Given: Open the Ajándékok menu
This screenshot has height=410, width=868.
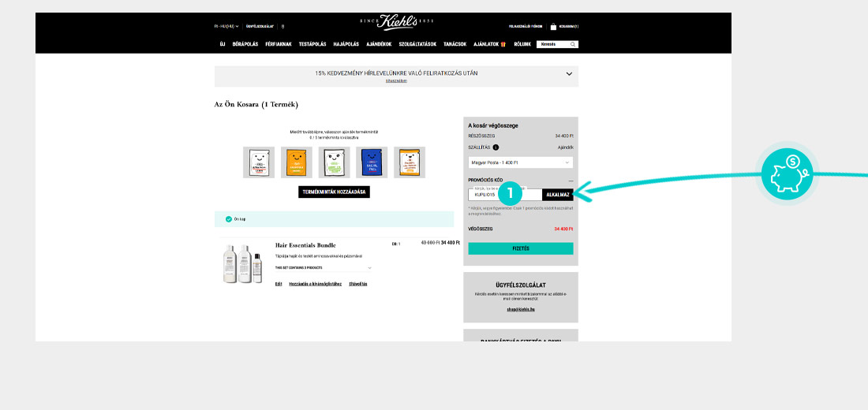Looking at the screenshot, I should [x=380, y=44].
